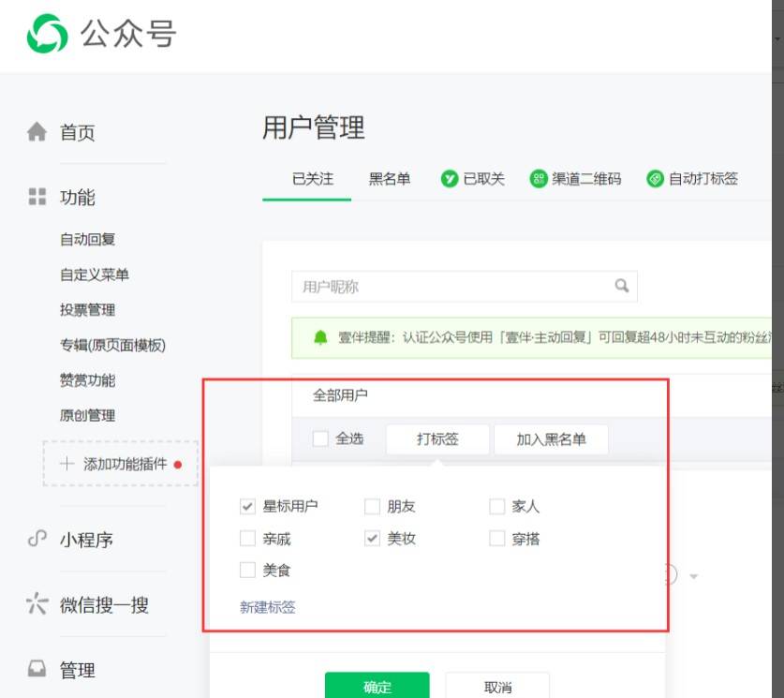
Task: Uncheck the 美妆 tag checkbox
Action: pos(372,539)
